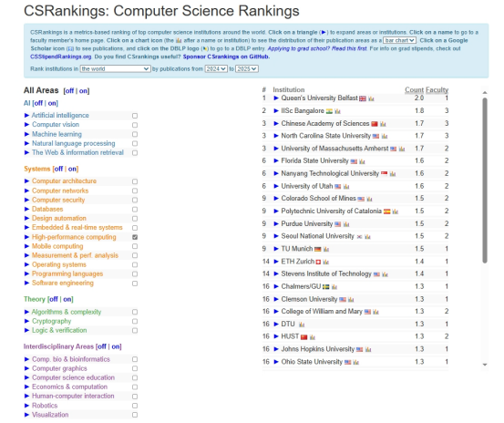Expand the Nanyang Technological University row

(276, 173)
